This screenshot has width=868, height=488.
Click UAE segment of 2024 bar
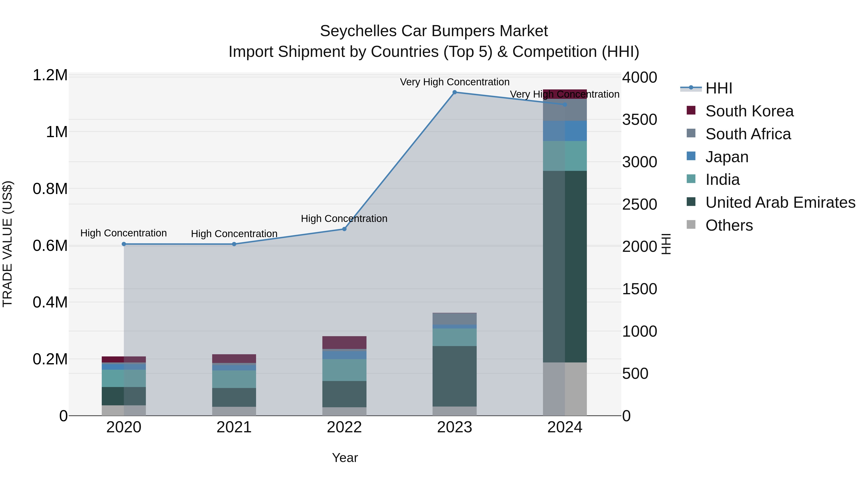coord(565,267)
